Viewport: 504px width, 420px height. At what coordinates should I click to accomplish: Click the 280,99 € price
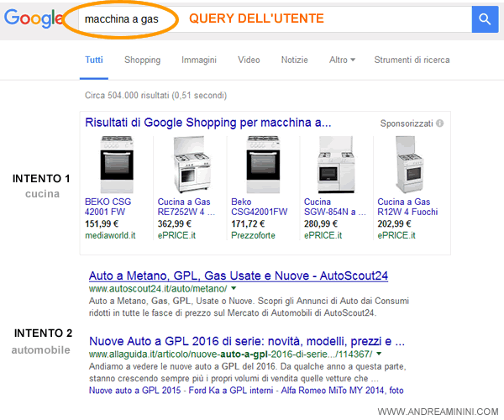tap(321, 223)
